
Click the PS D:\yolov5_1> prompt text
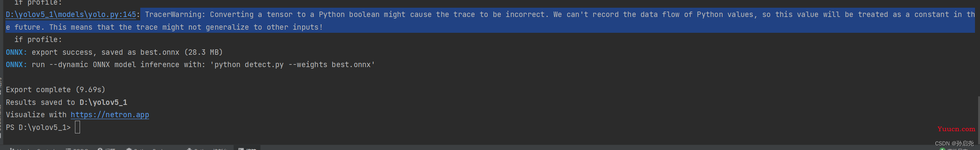click(x=38, y=128)
